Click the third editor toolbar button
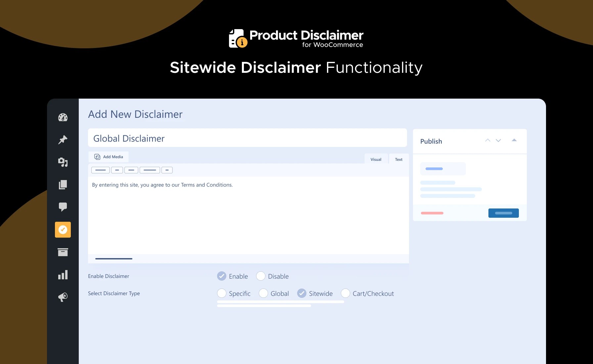Image resolution: width=593 pixels, height=364 pixels. coord(131,170)
